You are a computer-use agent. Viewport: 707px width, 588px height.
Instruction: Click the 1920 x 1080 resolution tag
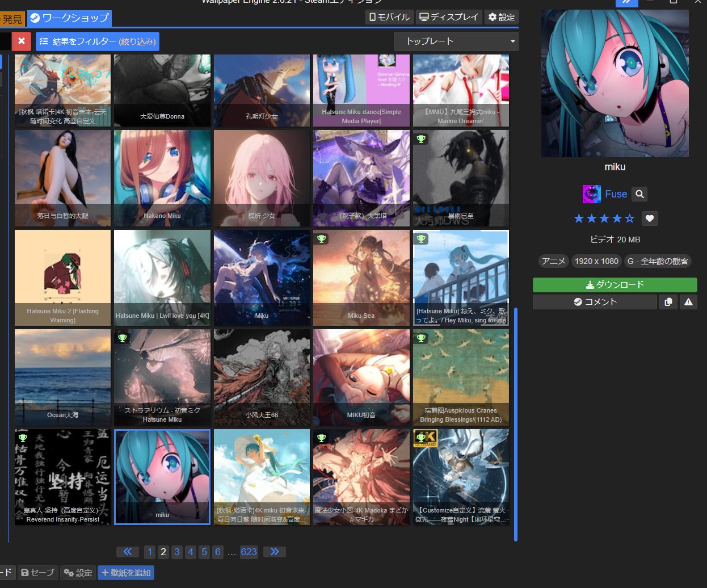(596, 261)
